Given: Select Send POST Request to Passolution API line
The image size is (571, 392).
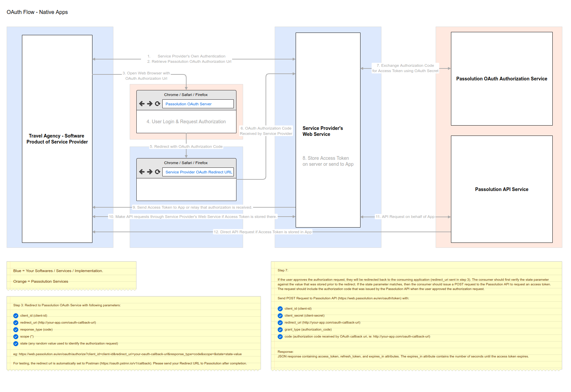Looking at the screenshot, I should pyautogui.click(x=343, y=298).
